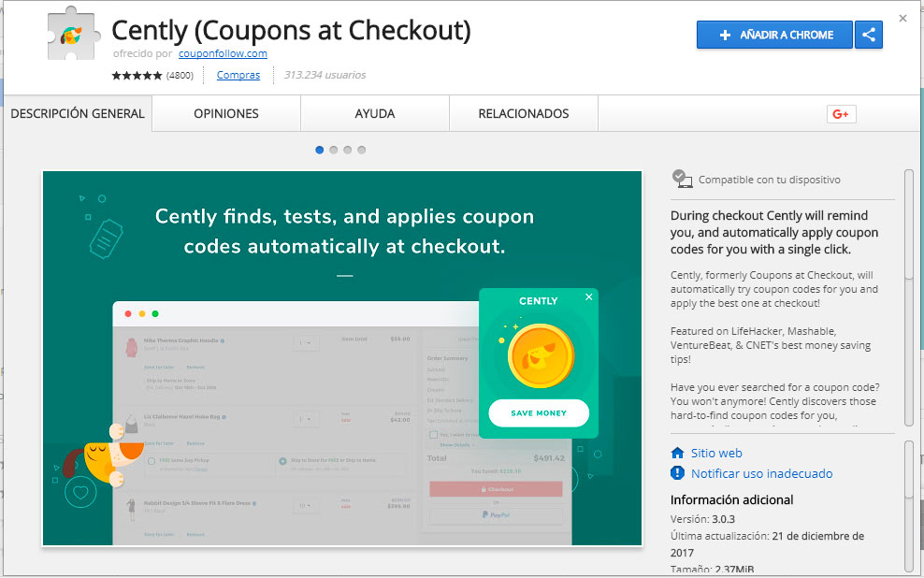Select the second carousel dot

pyautogui.click(x=334, y=150)
